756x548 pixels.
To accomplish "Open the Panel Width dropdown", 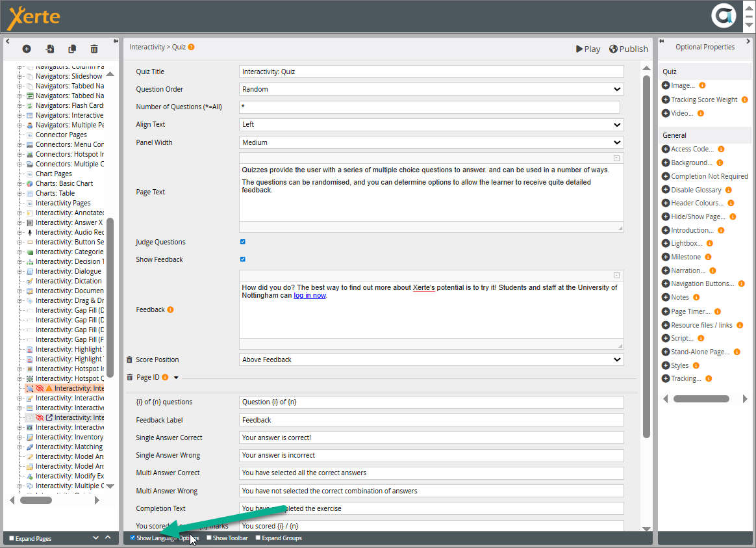I will tap(431, 142).
